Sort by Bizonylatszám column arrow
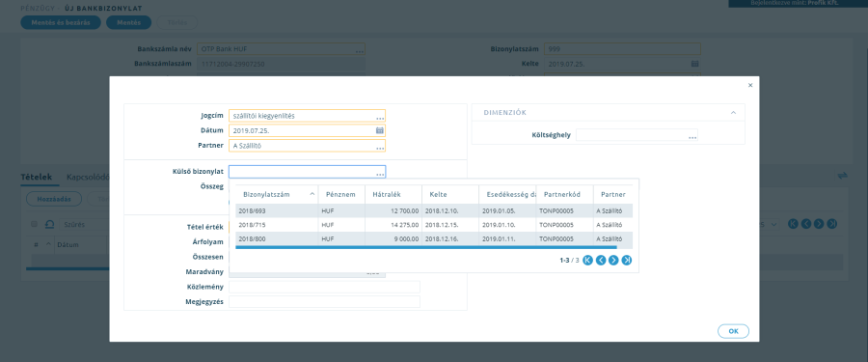 pyautogui.click(x=312, y=194)
